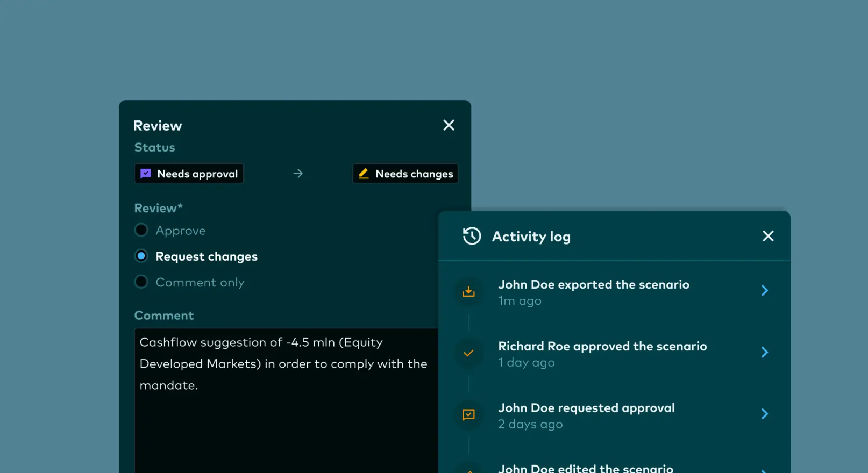The width and height of the screenshot is (868, 473).
Task: Expand John Doe requested approval entry
Action: [x=764, y=414]
